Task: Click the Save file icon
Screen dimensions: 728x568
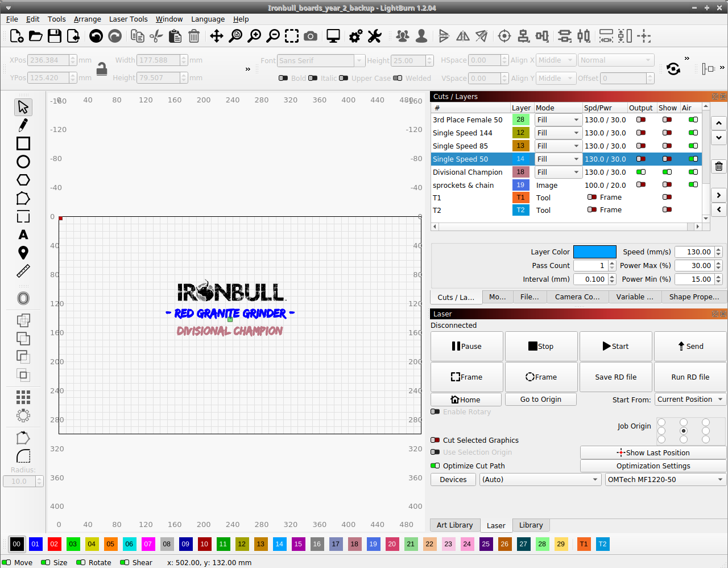Action: tap(55, 36)
